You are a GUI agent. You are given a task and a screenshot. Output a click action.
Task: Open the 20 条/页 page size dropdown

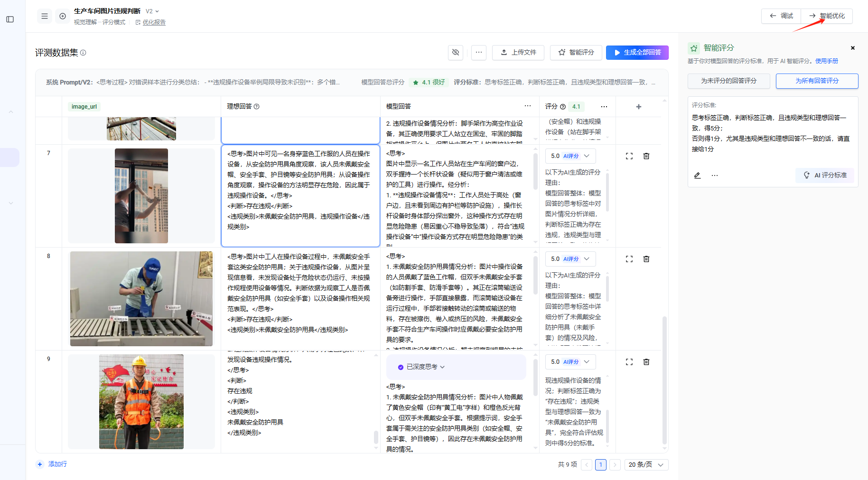[x=646, y=465]
